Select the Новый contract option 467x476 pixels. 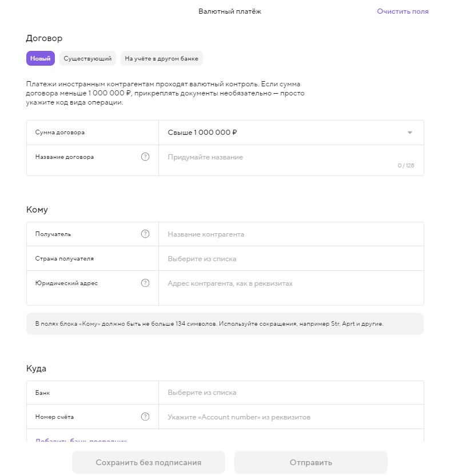[x=41, y=58]
